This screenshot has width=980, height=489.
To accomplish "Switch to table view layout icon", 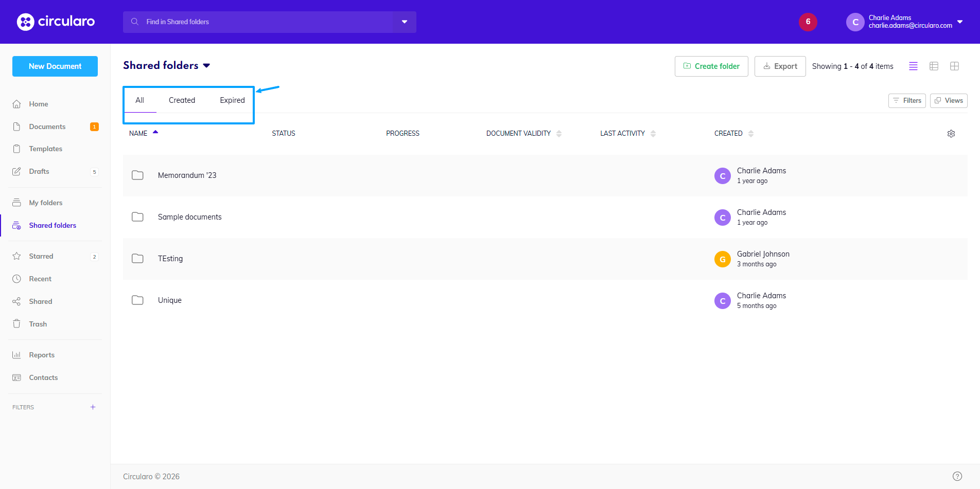I will pyautogui.click(x=934, y=66).
